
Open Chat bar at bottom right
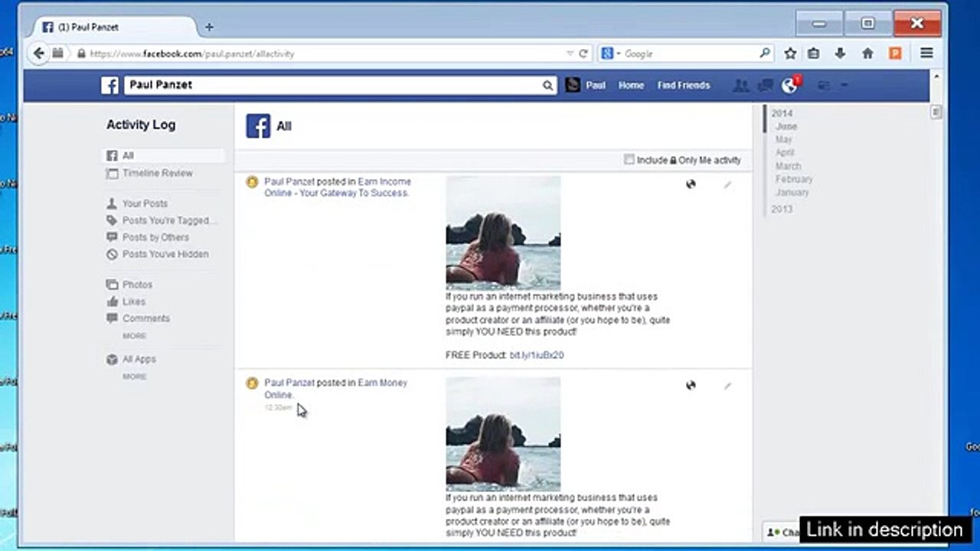781,532
